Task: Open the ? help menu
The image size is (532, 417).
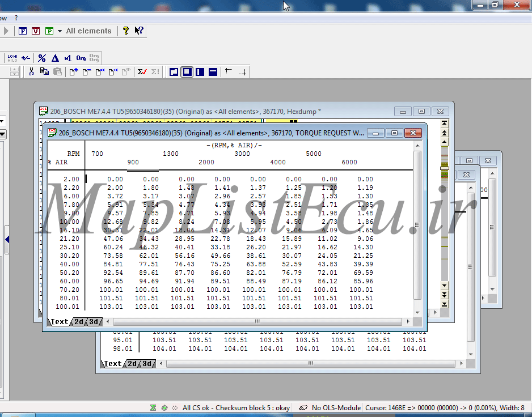Action: tap(16, 18)
